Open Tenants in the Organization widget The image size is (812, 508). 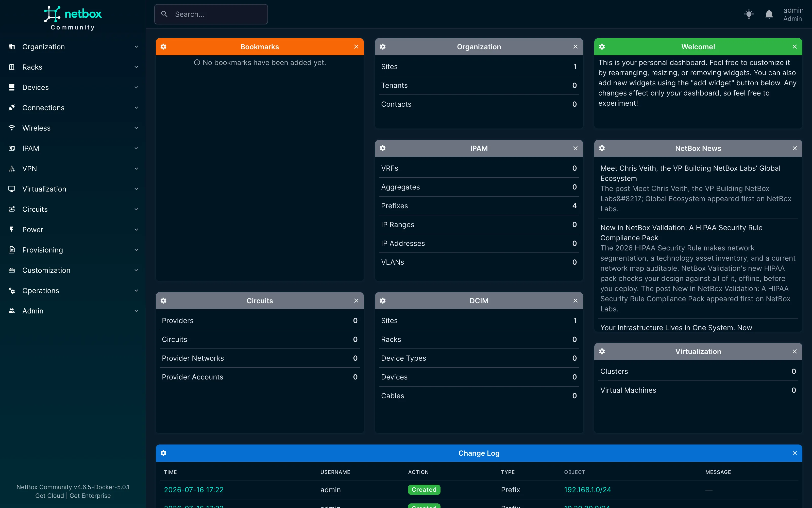[x=479, y=85]
